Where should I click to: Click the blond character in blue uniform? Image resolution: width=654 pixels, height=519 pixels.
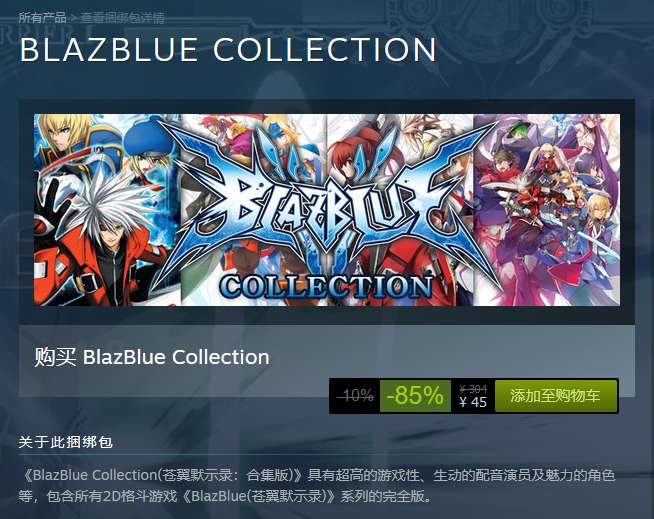(x=69, y=140)
